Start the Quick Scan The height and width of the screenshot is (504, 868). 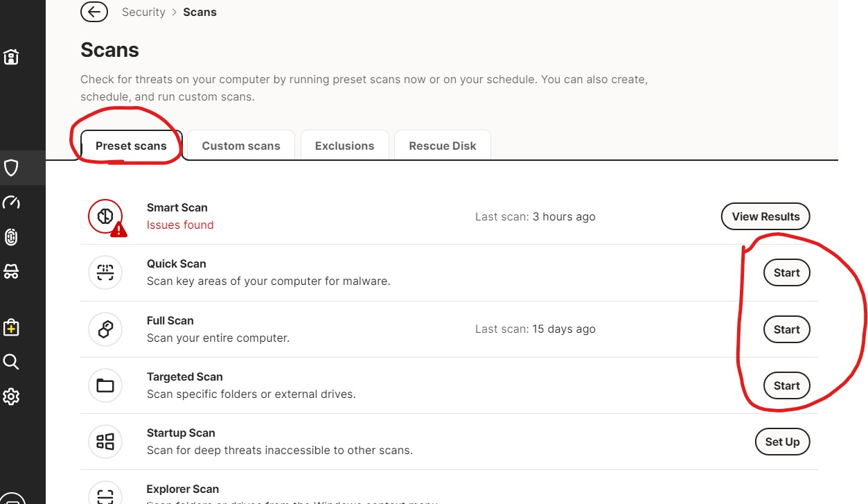point(786,272)
